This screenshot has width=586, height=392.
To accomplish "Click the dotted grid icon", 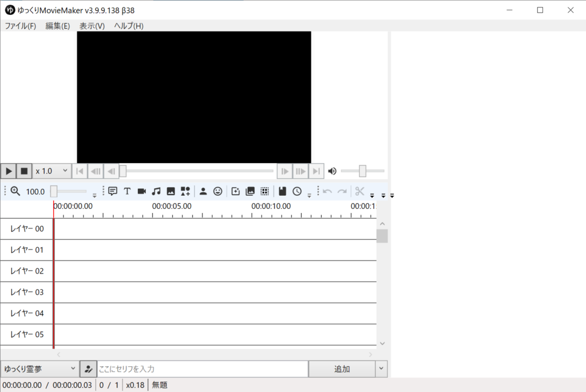I will (264, 191).
